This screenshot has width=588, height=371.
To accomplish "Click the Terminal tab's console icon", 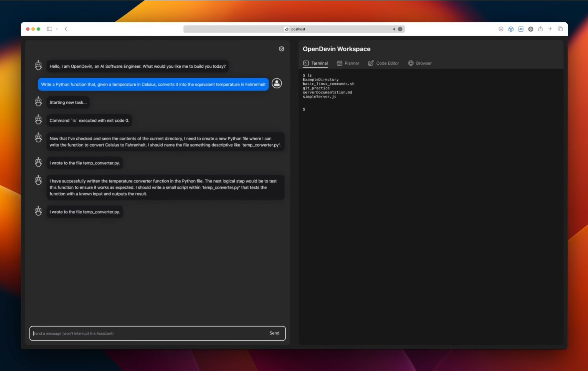I will tap(306, 63).
